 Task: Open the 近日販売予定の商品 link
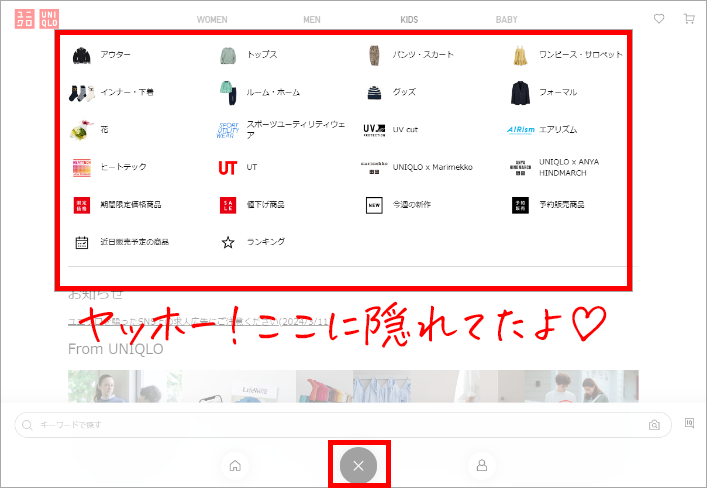click(134, 242)
